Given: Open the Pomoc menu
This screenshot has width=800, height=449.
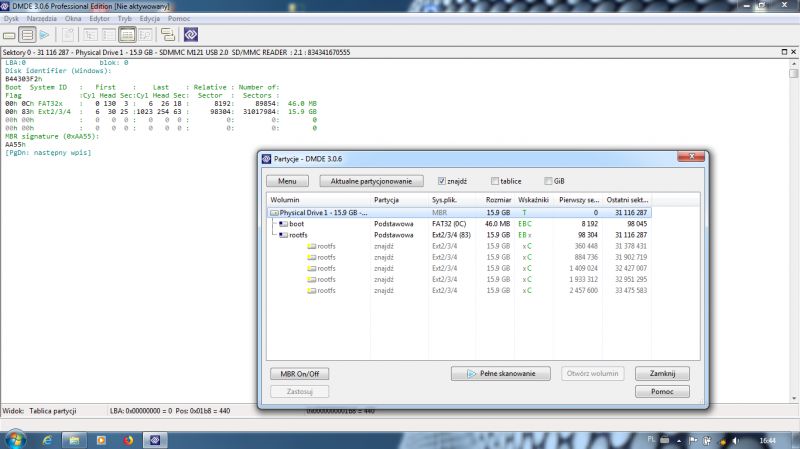Looking at the screenshot, I should [x=179, y=18].
